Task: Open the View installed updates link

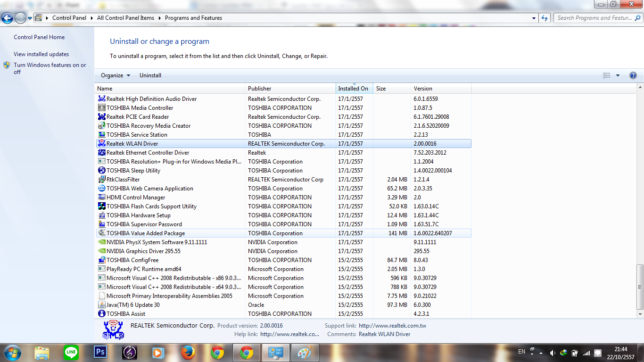Action: click(x=41, y=54)
